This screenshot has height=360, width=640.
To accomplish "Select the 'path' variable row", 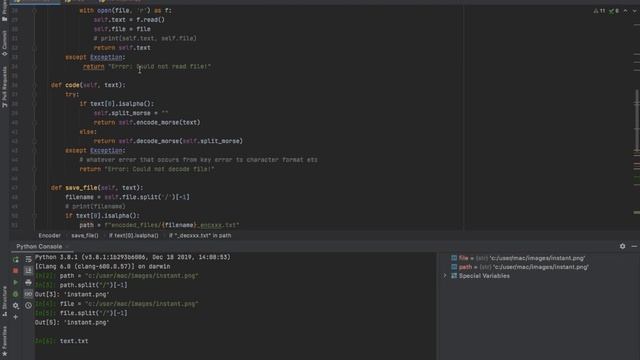I will 520,267.
